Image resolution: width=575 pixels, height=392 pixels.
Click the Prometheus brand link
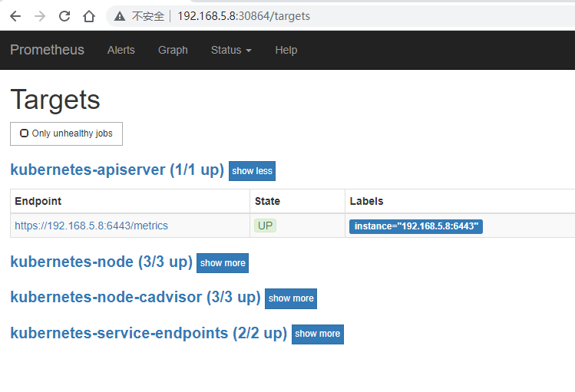[46, 50]
